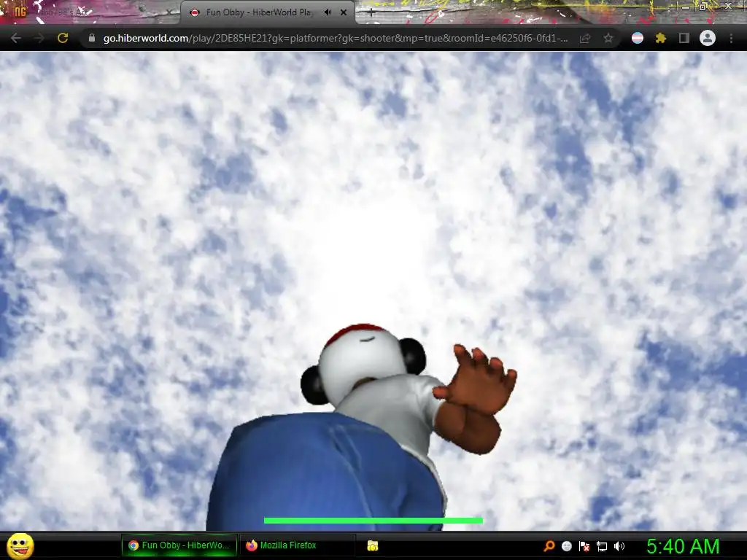Click the green progress bar in game
Screen dimensions: 747x560
(x=373, y=521)
